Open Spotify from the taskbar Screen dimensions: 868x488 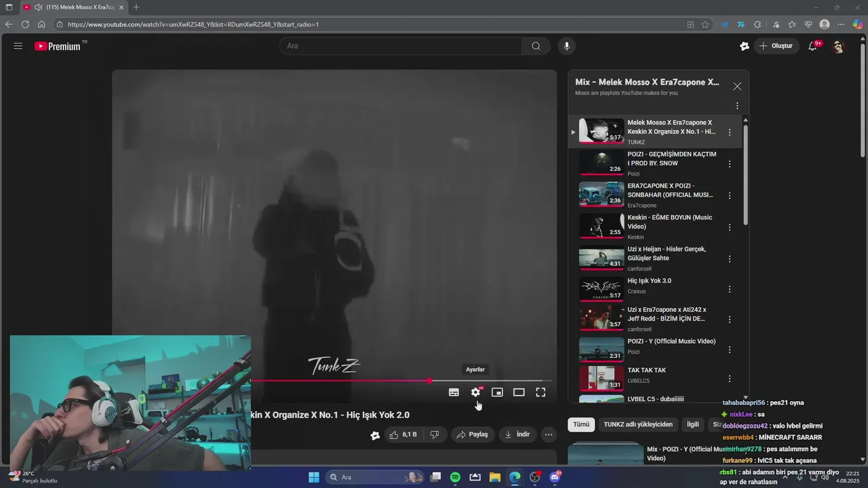pyautogui.click(x=455, y=477)
